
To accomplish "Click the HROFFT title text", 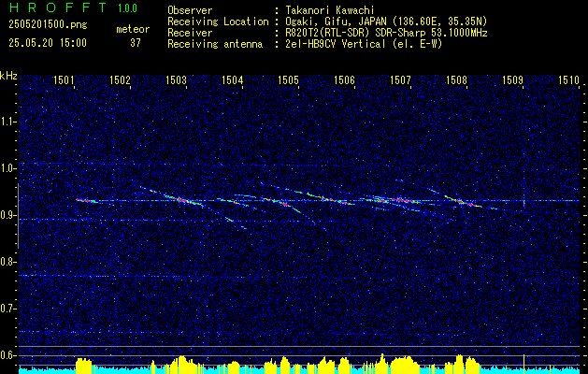I will 58,7.
